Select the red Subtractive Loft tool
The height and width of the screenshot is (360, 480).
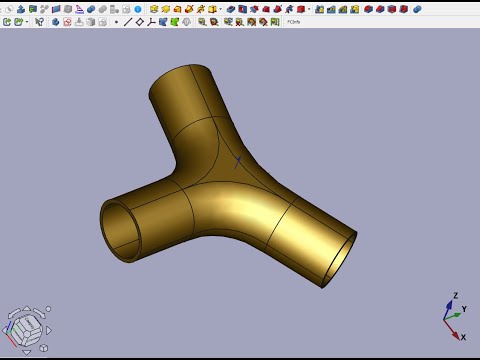click(x=266, y=9)
